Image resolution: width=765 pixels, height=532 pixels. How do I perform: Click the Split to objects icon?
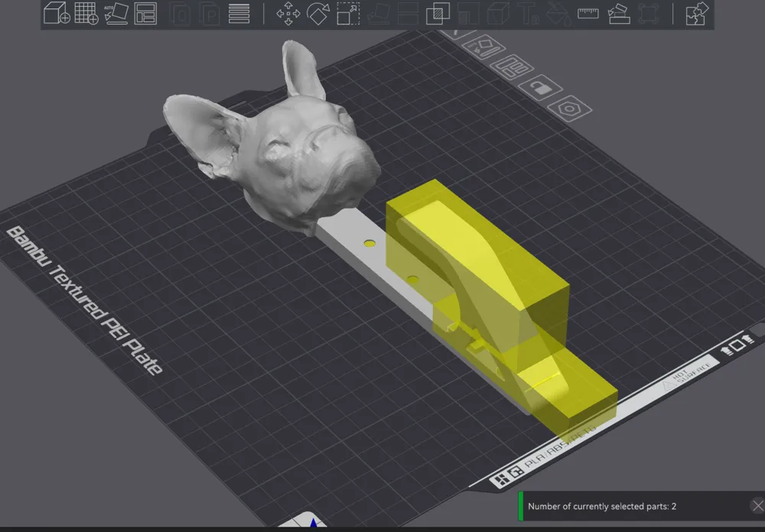coord(180,14)
